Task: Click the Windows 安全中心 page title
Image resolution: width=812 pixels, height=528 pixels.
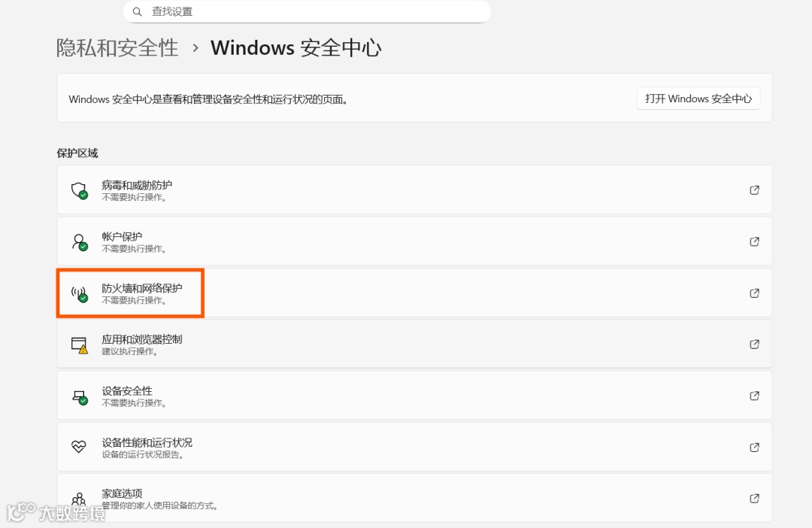Action: (295, 48)
